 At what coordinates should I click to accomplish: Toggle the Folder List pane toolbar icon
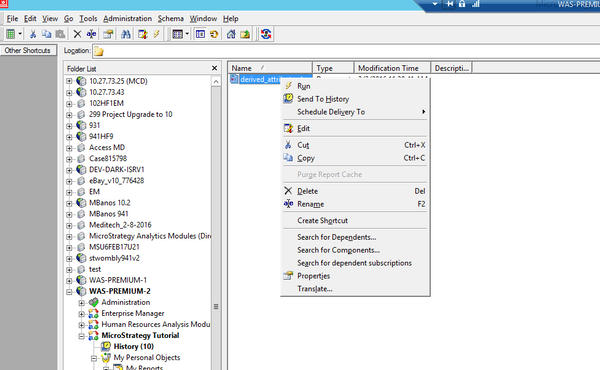[200, 34]
